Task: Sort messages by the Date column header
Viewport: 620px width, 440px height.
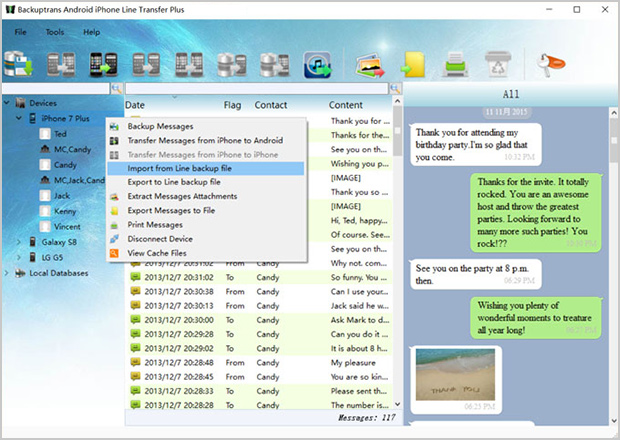Action: point(135,104)
